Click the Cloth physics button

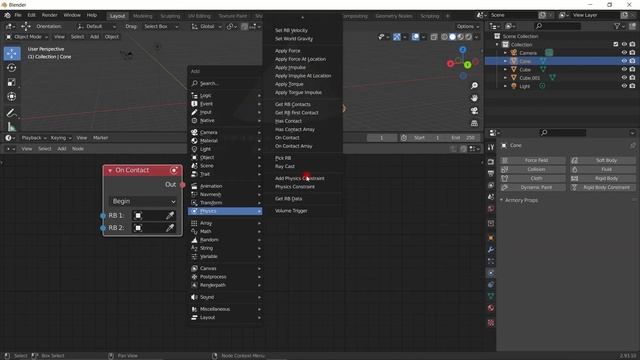[533, 178]
